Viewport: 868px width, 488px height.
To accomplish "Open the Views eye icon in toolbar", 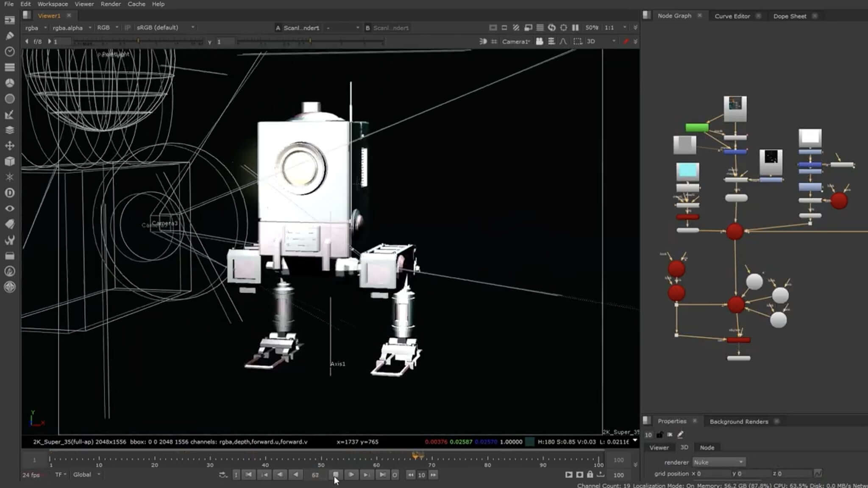I will tap(9, 208).
